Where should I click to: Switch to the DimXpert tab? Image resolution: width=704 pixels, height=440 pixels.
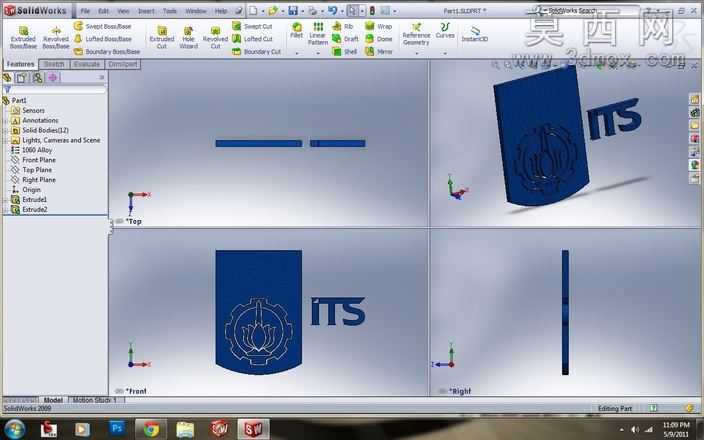(123, 64)
